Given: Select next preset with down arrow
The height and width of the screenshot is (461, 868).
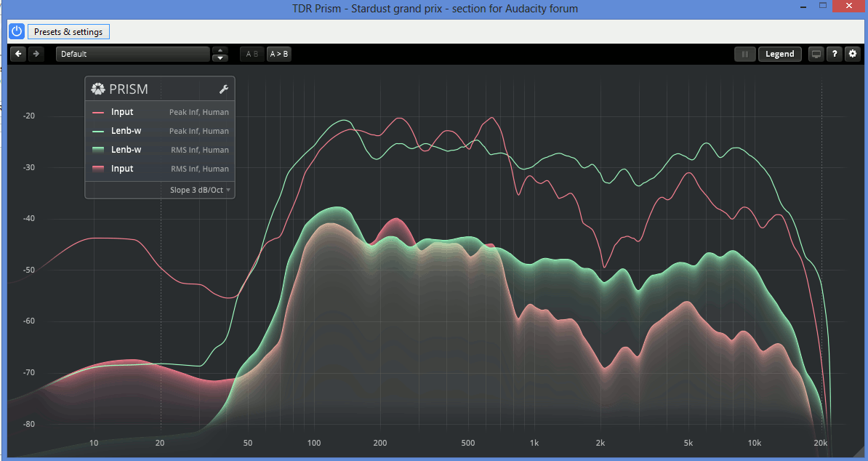Looking at the screenshot, I should [220, 57].
